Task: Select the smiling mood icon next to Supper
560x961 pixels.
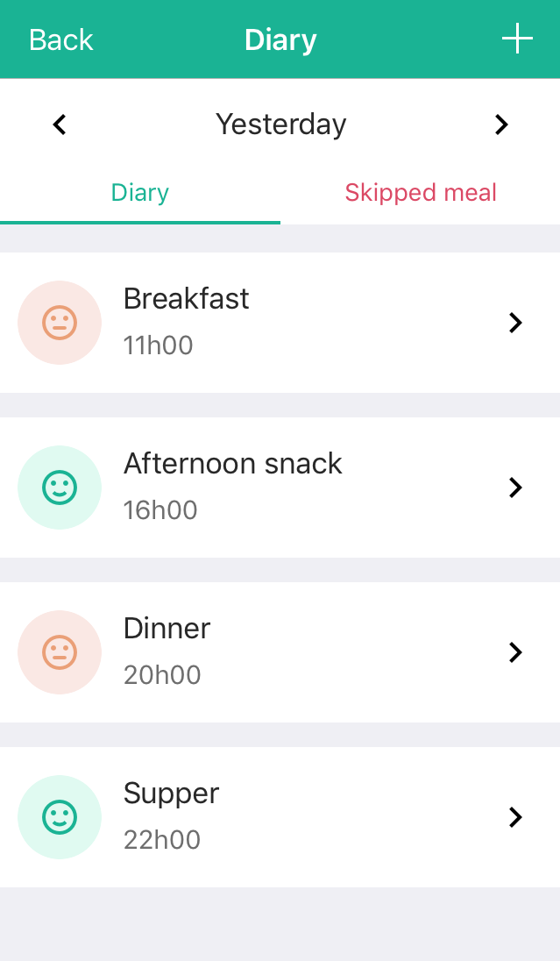Action: [60, 817]
